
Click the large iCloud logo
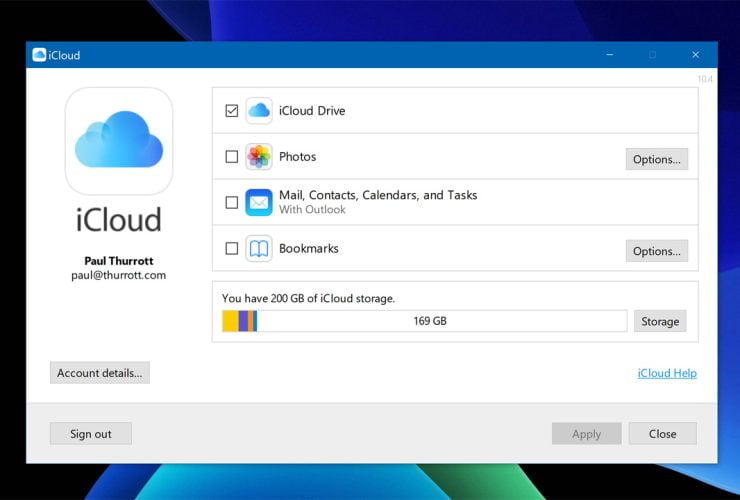point(119,141)
